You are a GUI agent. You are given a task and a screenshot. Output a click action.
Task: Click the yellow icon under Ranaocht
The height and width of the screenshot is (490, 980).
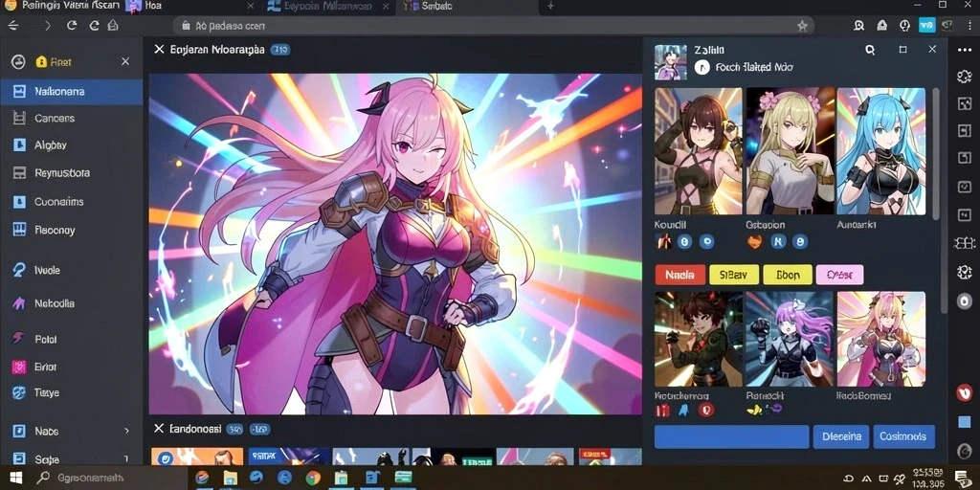755,410
